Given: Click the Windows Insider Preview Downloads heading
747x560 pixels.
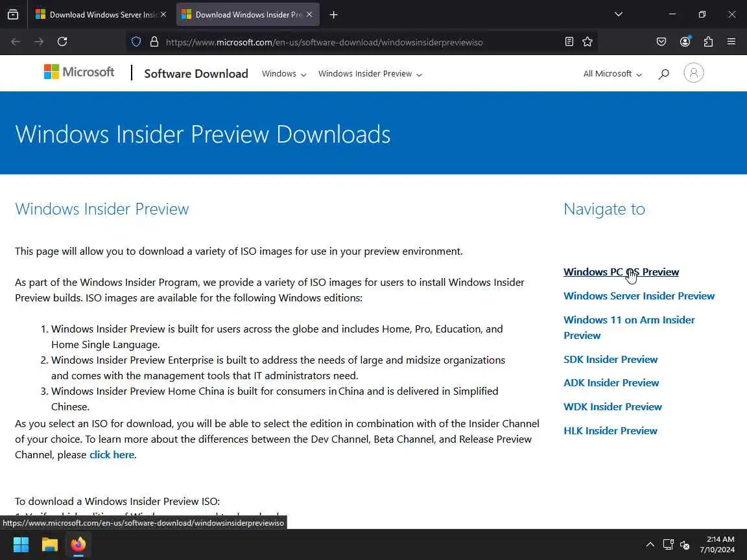Looking at the screenshot, I should (x=202, y=134).
